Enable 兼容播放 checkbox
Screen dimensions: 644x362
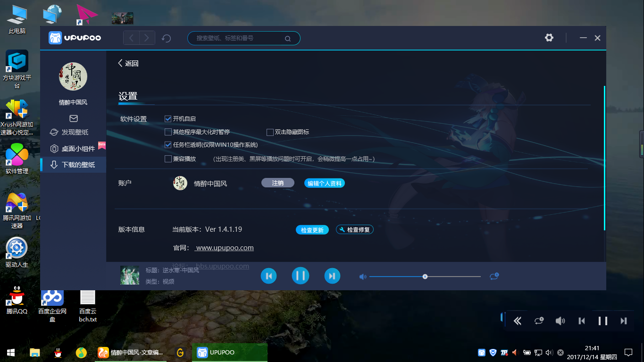tap(168, 159)
